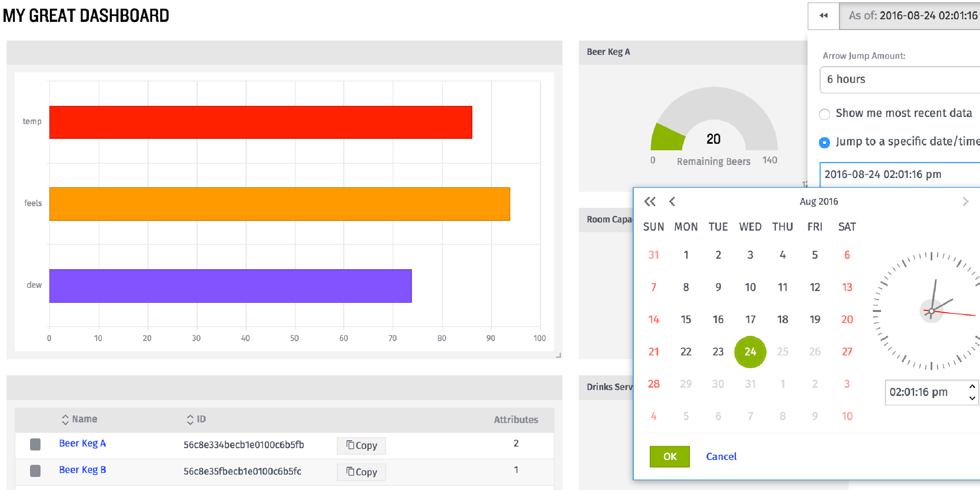Select Show me most recent data
The height and width of the screenshot is (490, 980).
tap(825, 114)
